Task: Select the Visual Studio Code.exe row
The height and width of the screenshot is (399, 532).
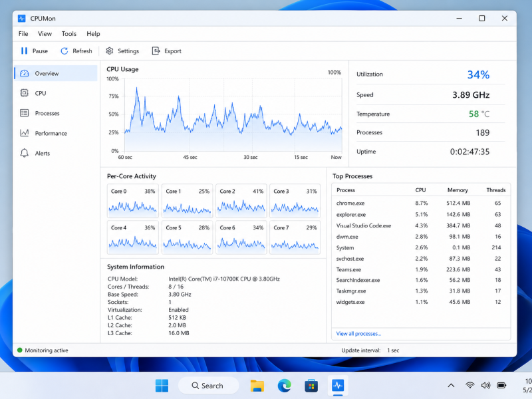Action: (421, 225)
